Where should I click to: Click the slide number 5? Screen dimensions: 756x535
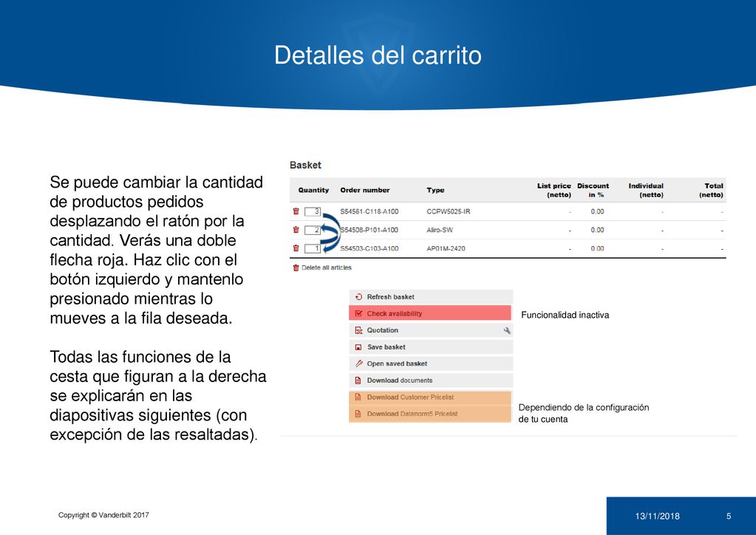click(x=729, y=517)
